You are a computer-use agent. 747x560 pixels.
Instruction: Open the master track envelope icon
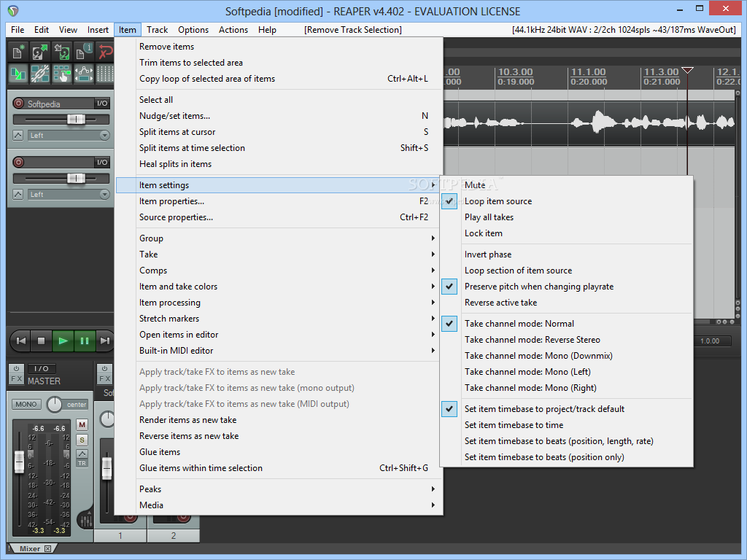[82, 454]
